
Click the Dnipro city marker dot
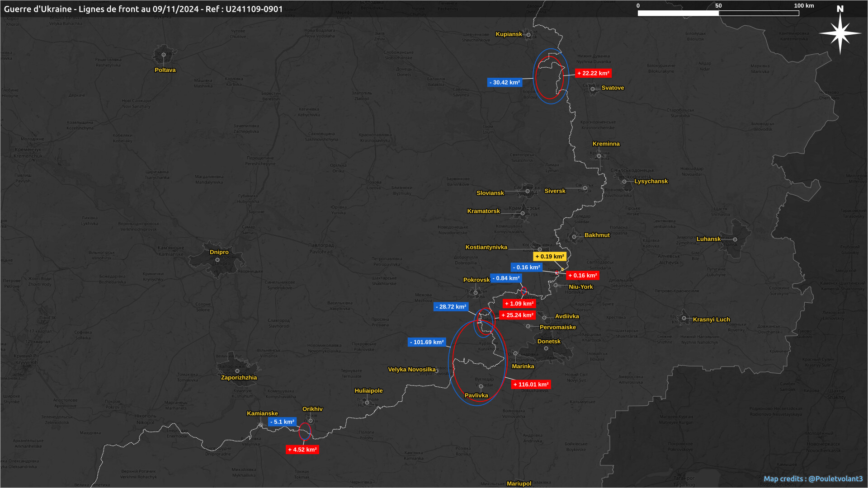pos(217,260)
